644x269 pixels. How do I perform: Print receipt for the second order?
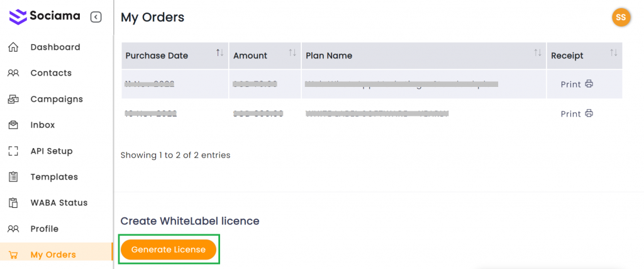[577, 114]
